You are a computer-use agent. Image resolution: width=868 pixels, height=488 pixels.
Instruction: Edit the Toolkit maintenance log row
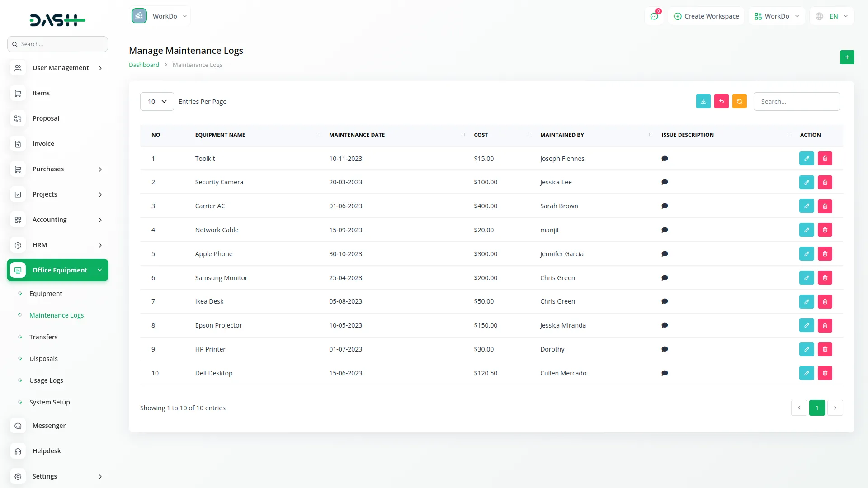pos(806,159)
